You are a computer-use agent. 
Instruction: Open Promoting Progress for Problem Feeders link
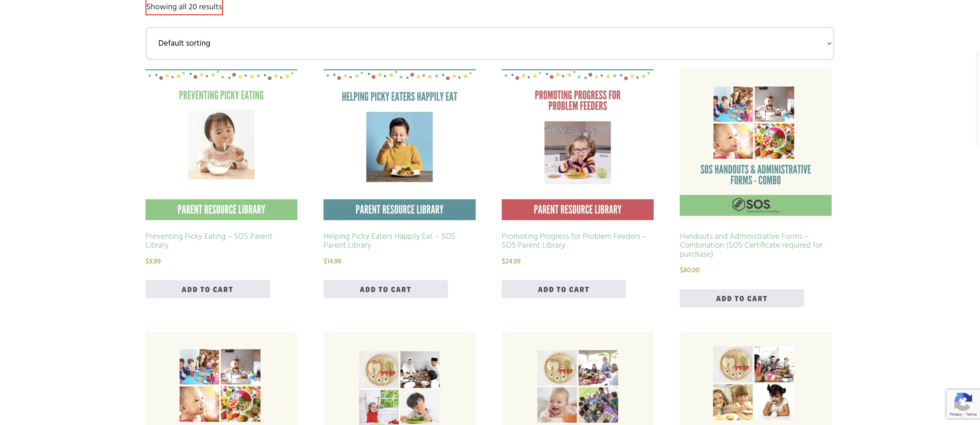(574, 241)
